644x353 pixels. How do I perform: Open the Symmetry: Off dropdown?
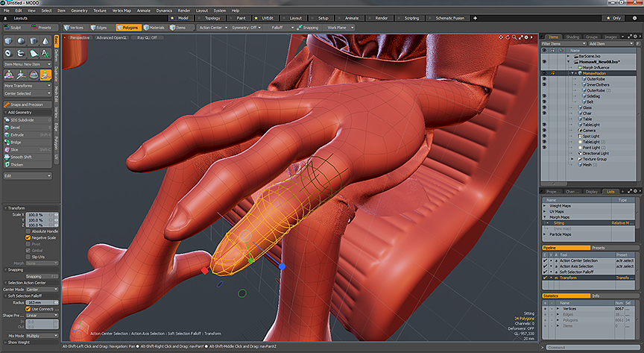[x=246, y=28]
